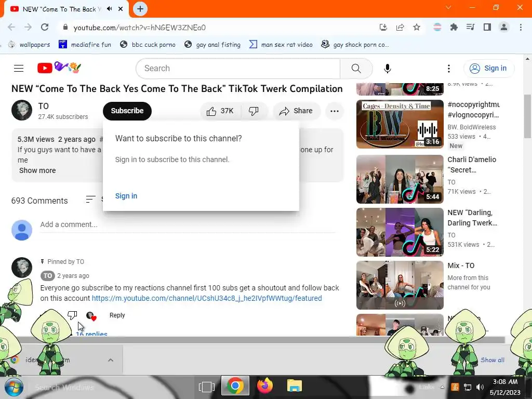Screen dimensions: 532x399
Task: Open the wallpapers bookmark
Action: click(x=29, y=45)
